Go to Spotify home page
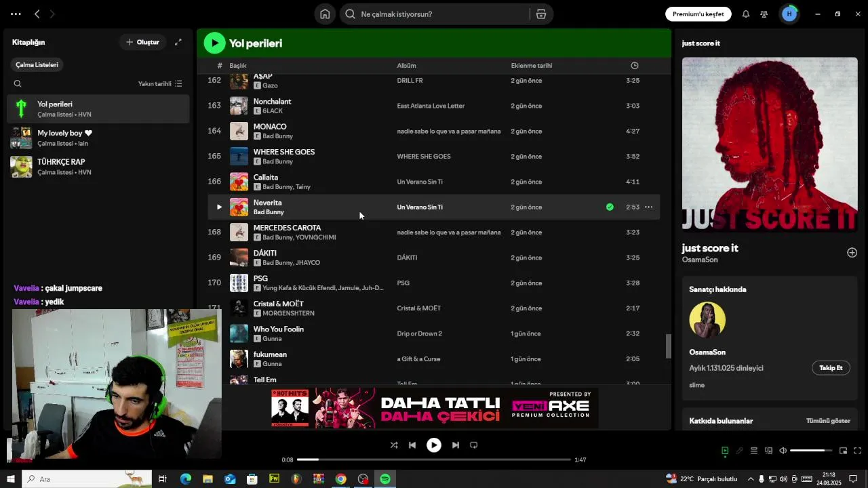This screenshot has width=868, height=488. tap(325, 14)
